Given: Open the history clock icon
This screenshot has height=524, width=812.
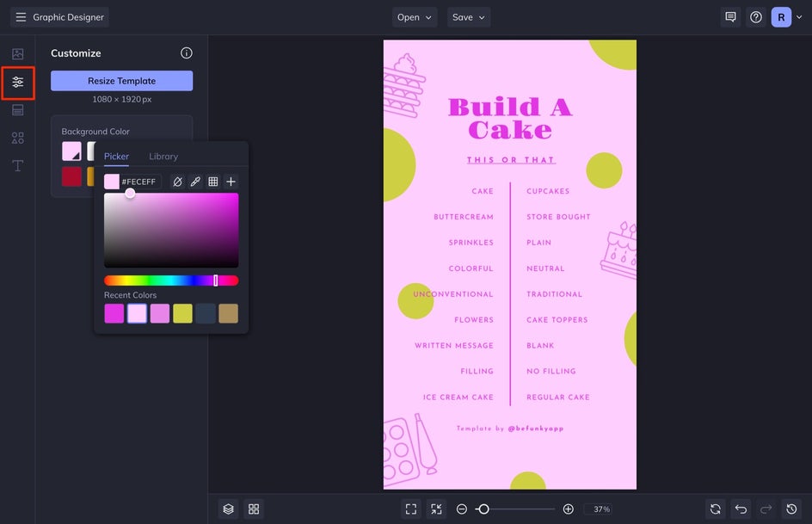Looking at the screenshot, I should 792,509.
